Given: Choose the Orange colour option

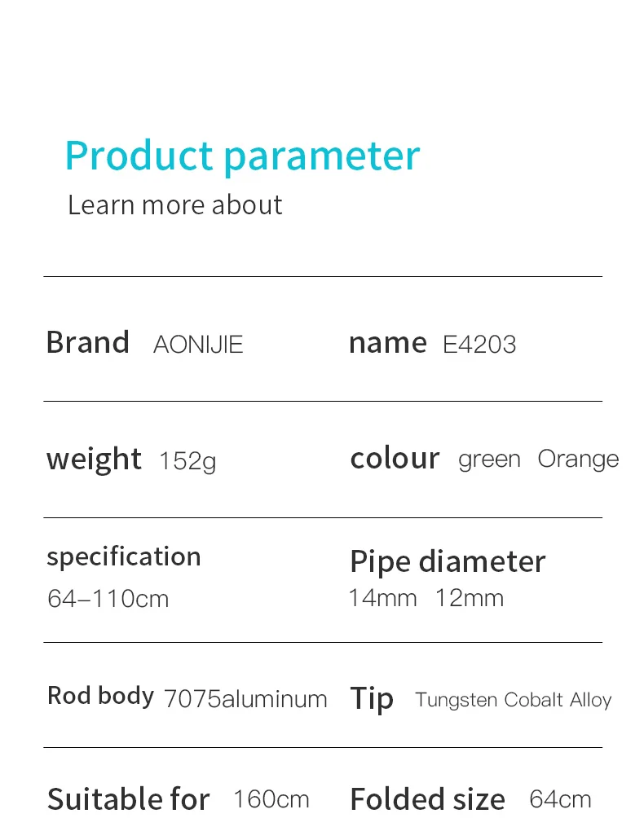Looking at the screenshot, I should 578,460.
